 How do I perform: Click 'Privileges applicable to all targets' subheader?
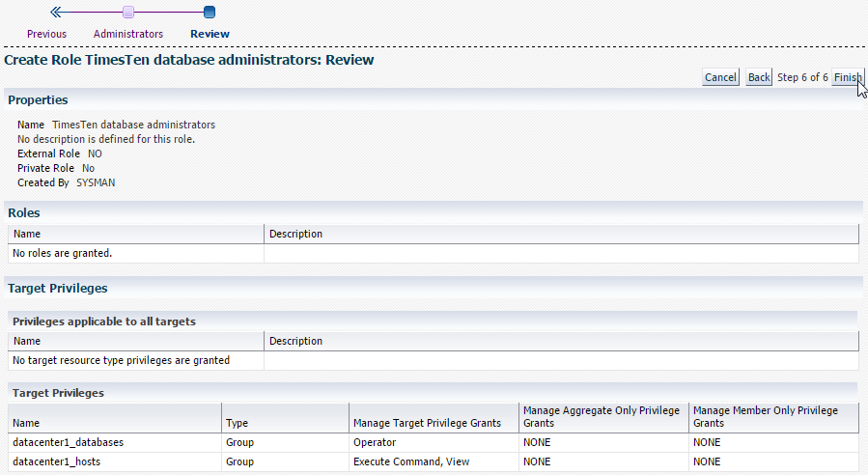[104, 321]
